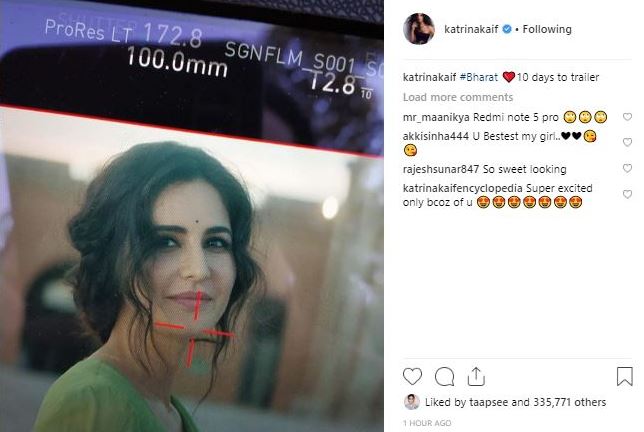Visit mr_maanikya's profile

[436, 117]
